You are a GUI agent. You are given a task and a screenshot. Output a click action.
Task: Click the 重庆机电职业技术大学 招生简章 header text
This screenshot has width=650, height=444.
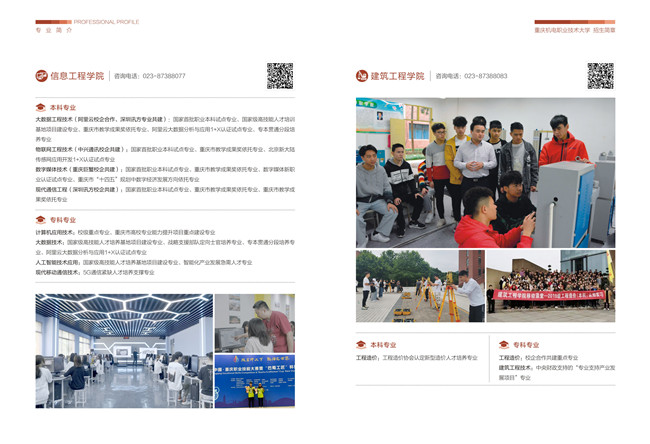pos(574,31)
